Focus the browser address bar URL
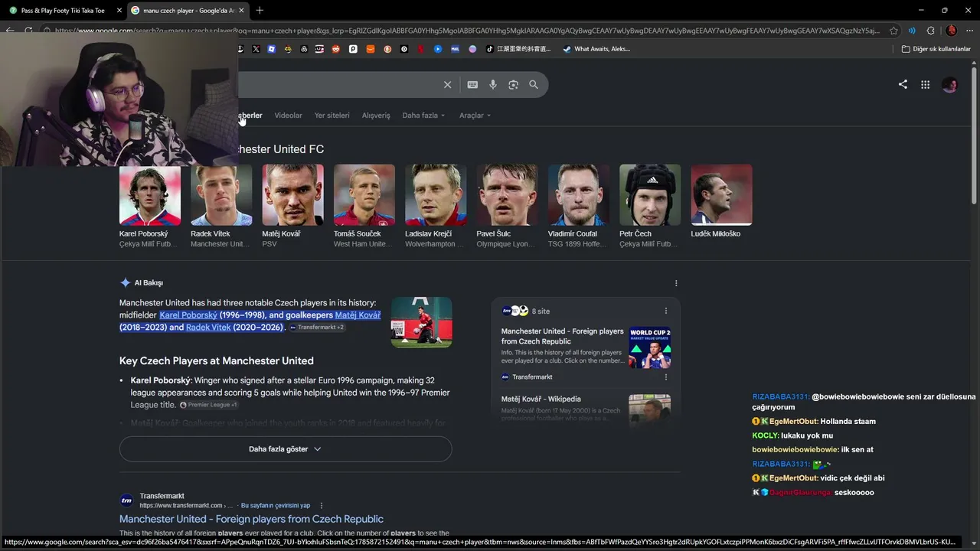 tap(467, 31)
